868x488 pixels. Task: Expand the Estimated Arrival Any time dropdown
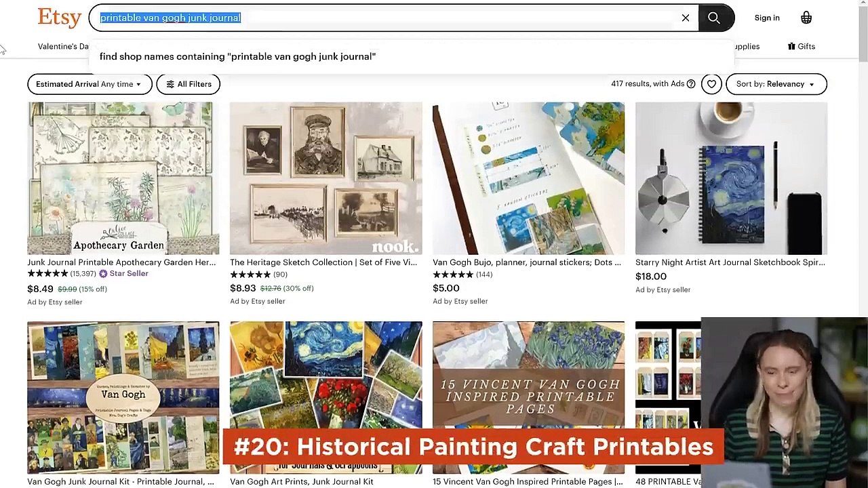90,84
